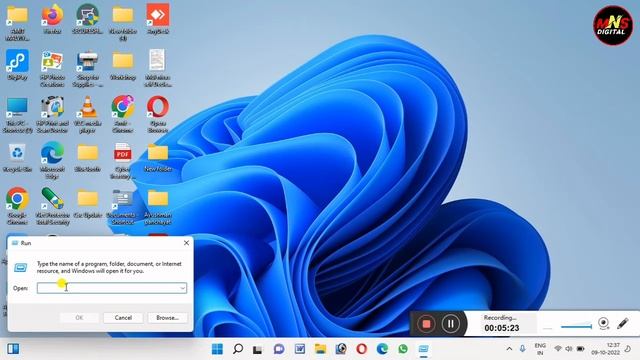Open the Chat app on taskbar
Image resolution: width=640 pixels, height=360 pixels.
(279, 349)
